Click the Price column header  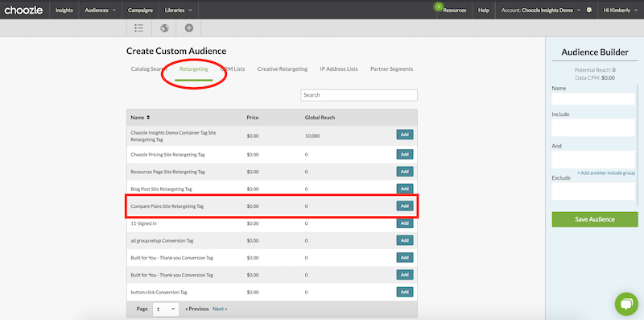pos(253,118)
